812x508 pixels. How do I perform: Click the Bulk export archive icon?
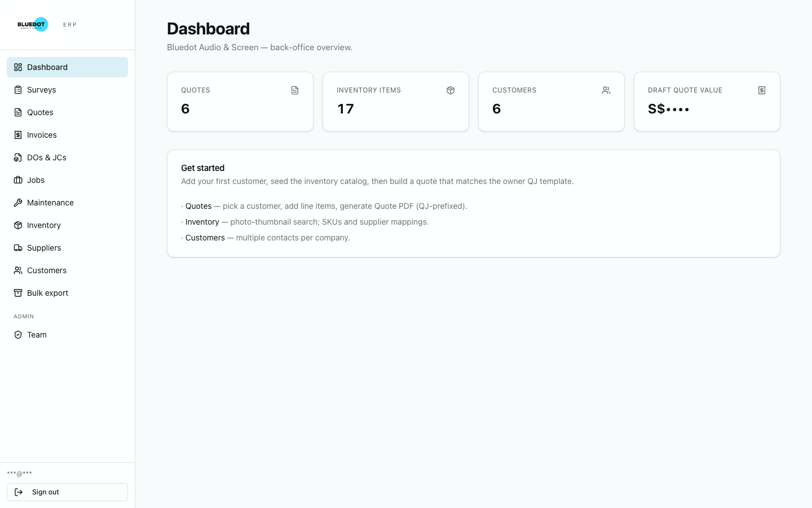(18, 293)
